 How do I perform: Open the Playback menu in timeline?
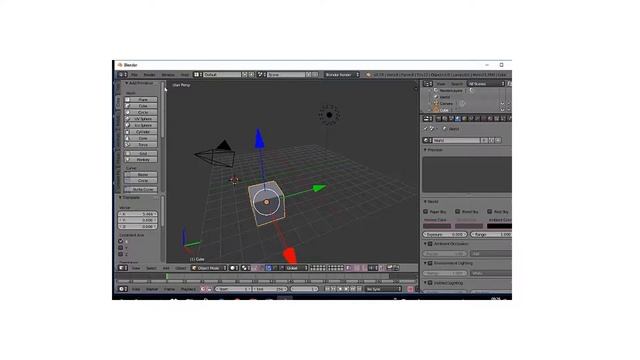(x=188, y=289)
